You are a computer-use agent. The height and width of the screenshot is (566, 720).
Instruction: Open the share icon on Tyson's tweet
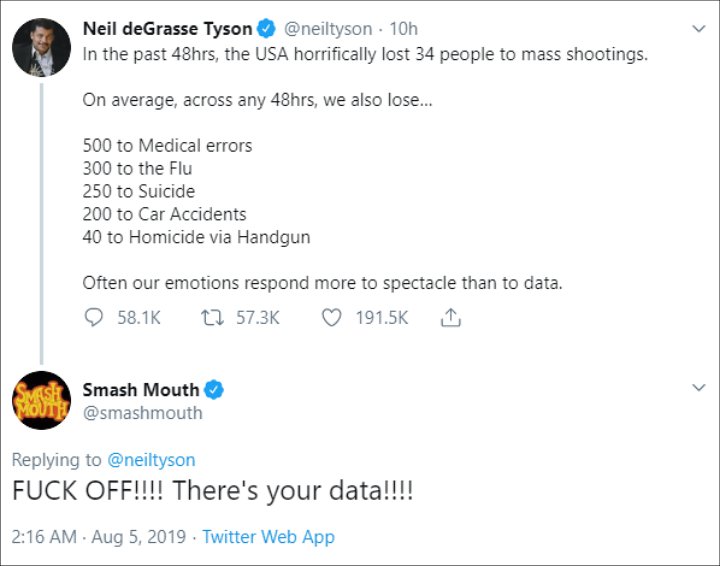450,317
